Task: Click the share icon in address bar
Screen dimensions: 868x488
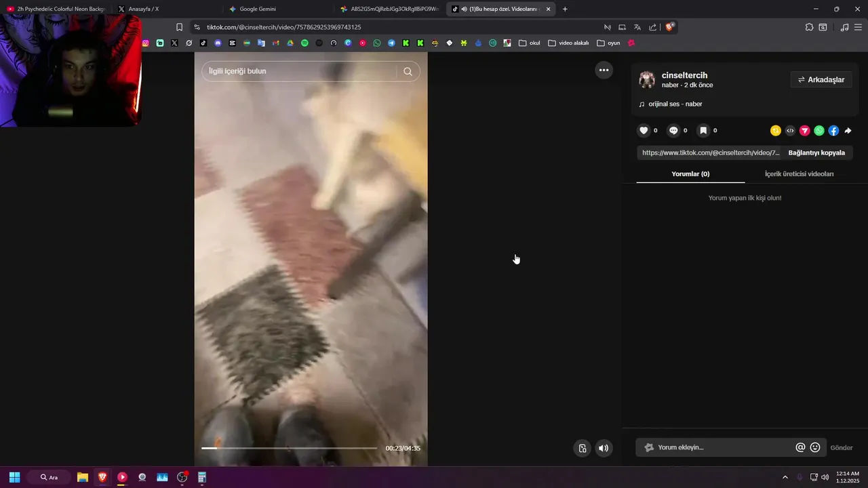Action: [652, 27]
